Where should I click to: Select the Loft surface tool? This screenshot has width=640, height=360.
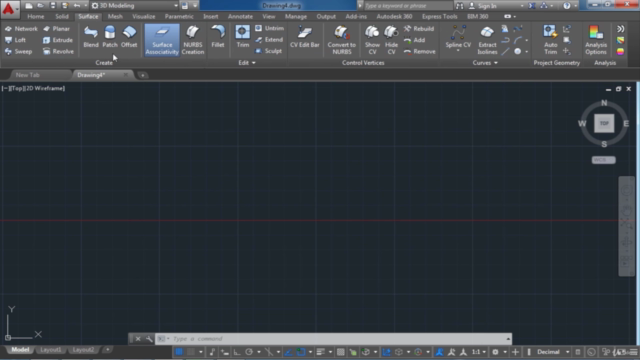click(15, 40)
